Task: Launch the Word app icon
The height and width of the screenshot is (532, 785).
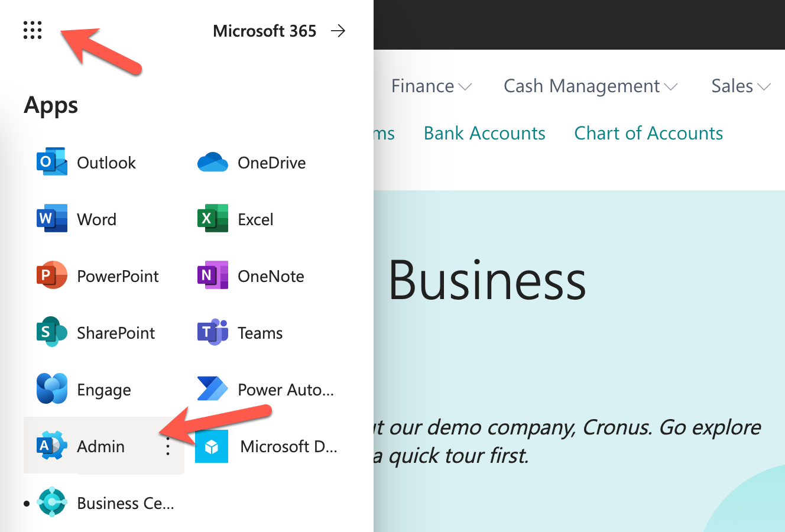Action: [x=52, y=219]
